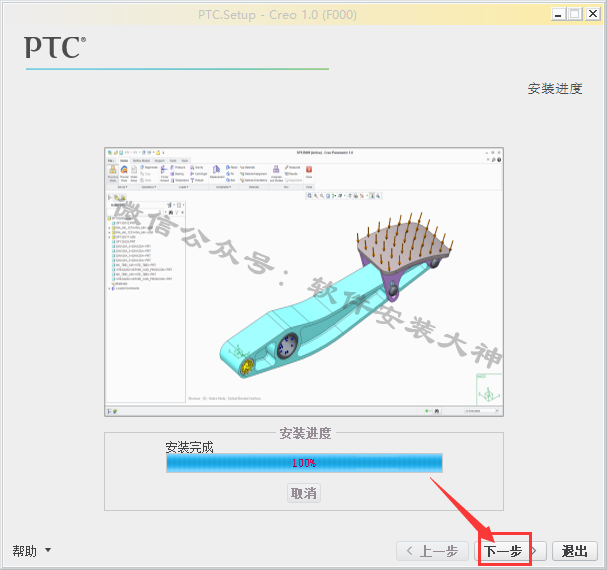The height and width of the screenshot is (570, 607).
Task: Click the 100% installation progress bar
Action: click(x=304, y=463)
